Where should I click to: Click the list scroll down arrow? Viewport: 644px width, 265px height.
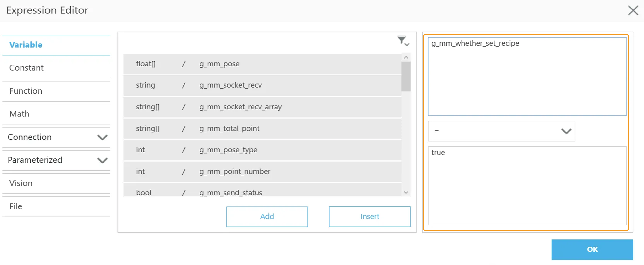coord(406,192)
